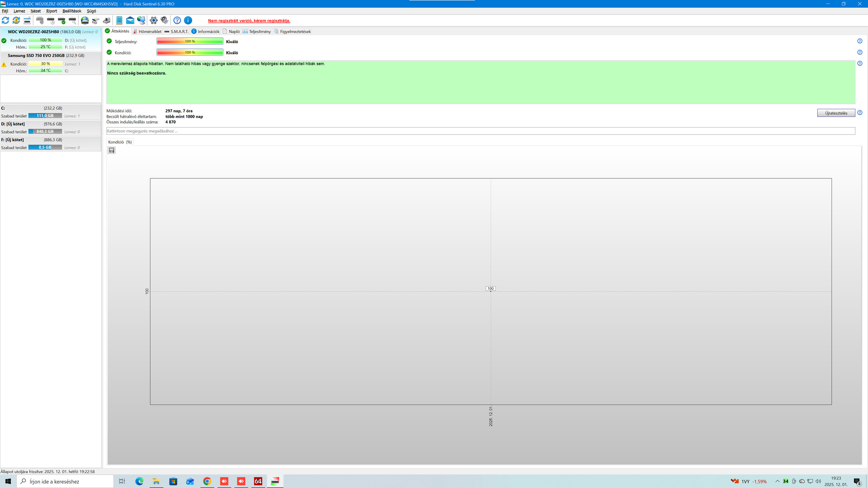Viewport: 868px width, 488px height.
Task: Click the blue info circle toolbar icon
Action: coord(188,20)
